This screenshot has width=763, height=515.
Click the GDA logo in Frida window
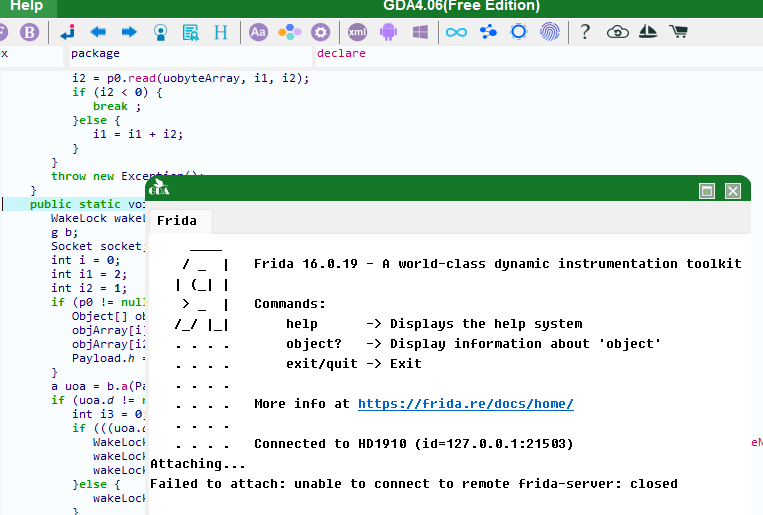pos(159,188)
